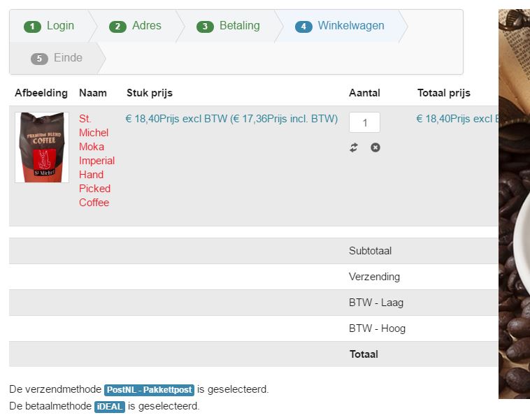
Task: Switch to the Betaling step
Action: click(x=229, y=26)
